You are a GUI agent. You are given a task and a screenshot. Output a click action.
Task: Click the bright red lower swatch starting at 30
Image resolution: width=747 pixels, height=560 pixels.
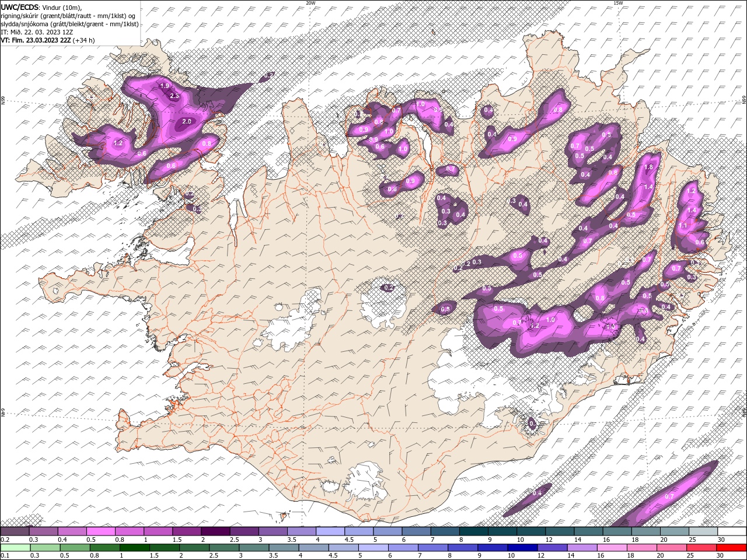[x=732, y=548]
